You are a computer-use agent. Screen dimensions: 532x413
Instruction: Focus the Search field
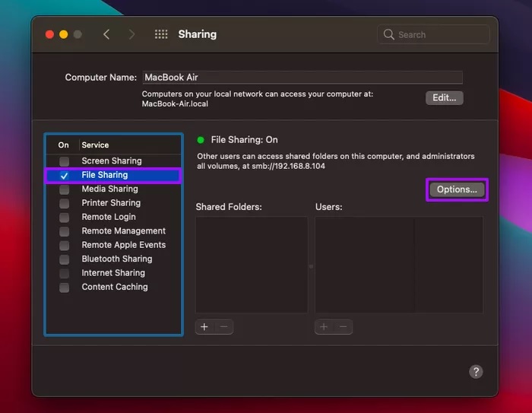click(433, 34)
